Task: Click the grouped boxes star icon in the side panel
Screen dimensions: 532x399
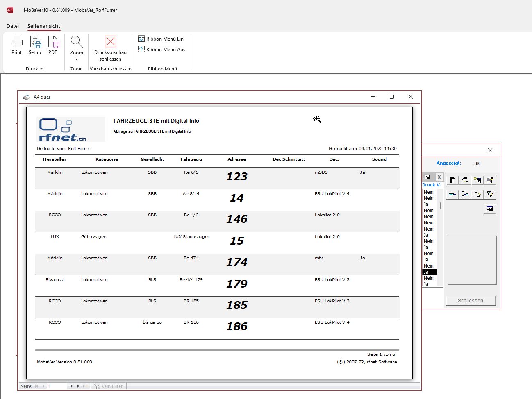Action: (477, 195)
